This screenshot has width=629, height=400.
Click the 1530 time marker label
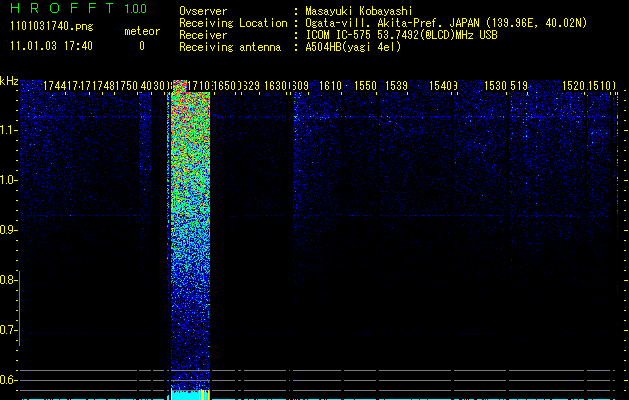coord(495,86)
